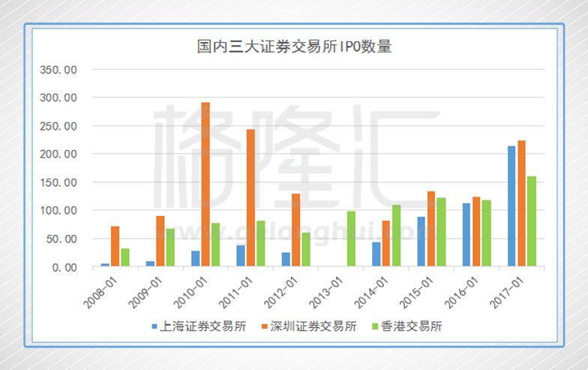The width and height of the screenshot is (588, 370).
Task: Click the 2016-01 axis label
Action: coord(462,293)
